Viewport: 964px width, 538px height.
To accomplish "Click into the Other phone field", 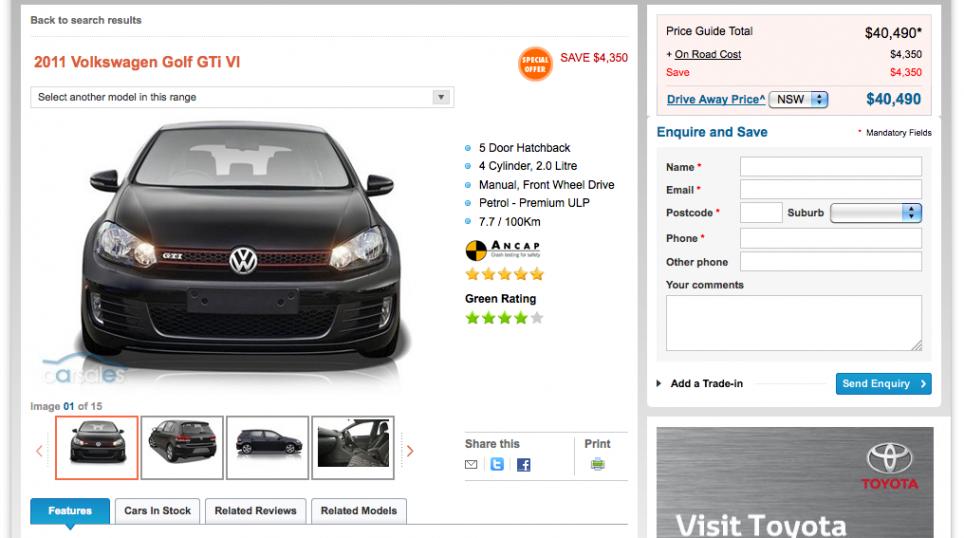I will (831, 261).
